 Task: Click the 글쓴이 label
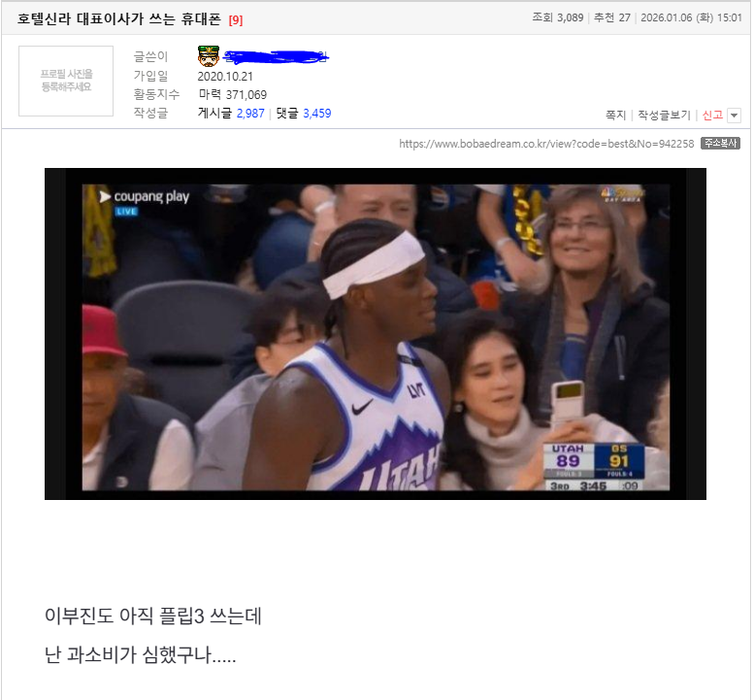(150, 56)
